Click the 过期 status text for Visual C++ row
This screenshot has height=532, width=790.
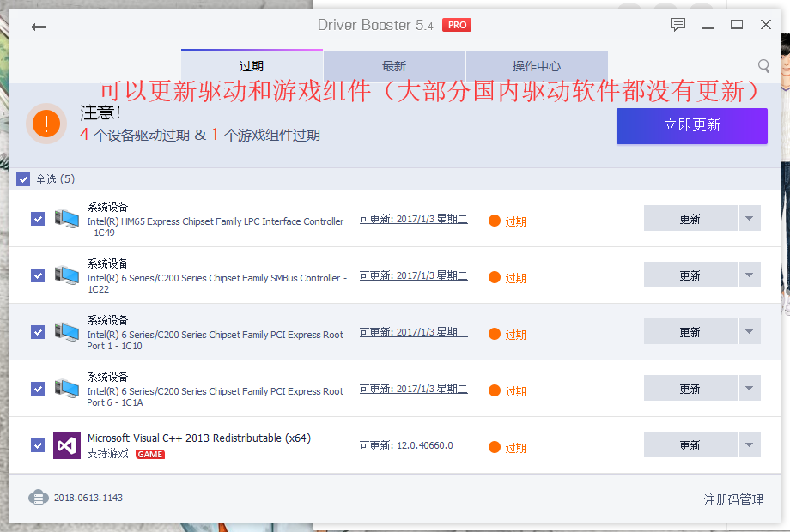coord(515,448)
